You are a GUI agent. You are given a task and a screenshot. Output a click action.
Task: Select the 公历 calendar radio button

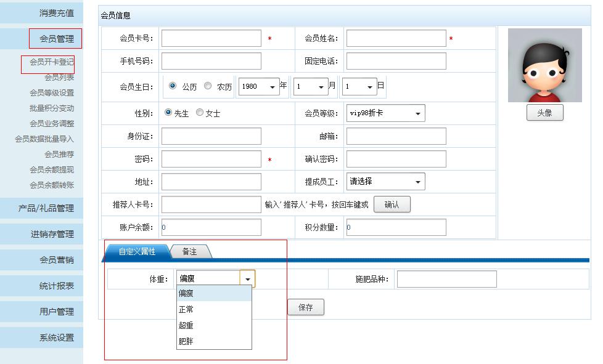point(173,86)
